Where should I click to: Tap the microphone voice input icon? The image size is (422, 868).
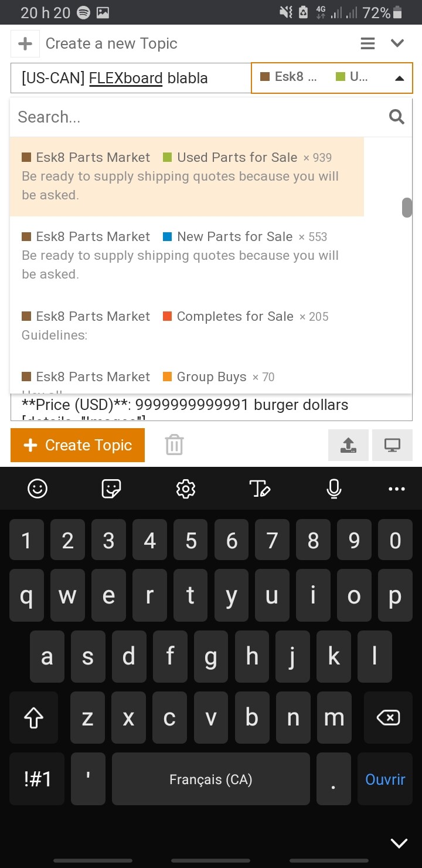[334, 489]
